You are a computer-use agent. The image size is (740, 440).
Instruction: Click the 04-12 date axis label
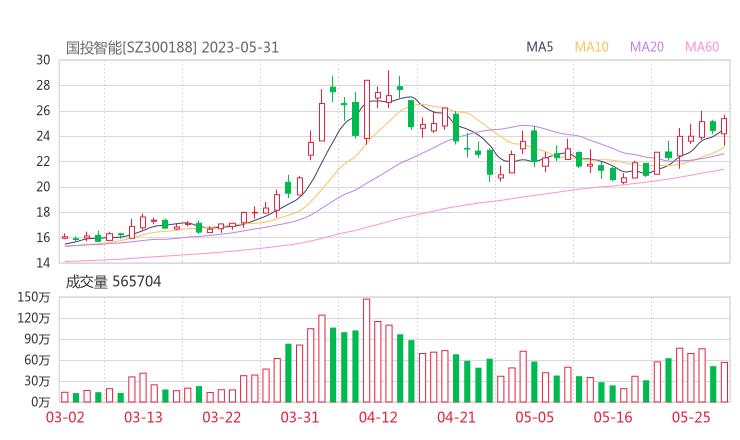[378, 417]
